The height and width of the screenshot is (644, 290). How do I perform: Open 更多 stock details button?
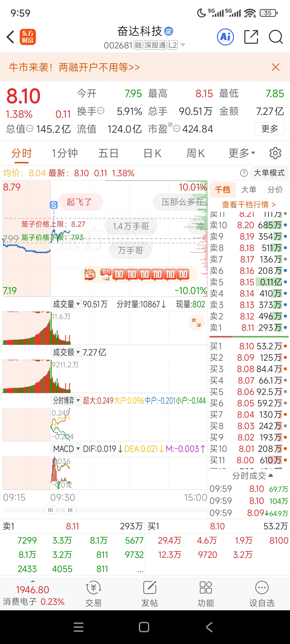270,128
